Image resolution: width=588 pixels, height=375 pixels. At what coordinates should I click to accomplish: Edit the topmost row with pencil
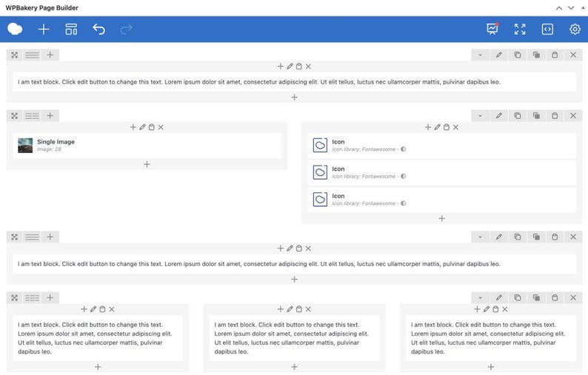[x=498, y=55]
